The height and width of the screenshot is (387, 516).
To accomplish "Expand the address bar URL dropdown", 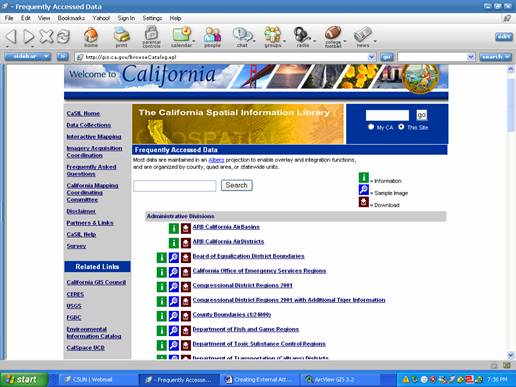I will [371, 57].
